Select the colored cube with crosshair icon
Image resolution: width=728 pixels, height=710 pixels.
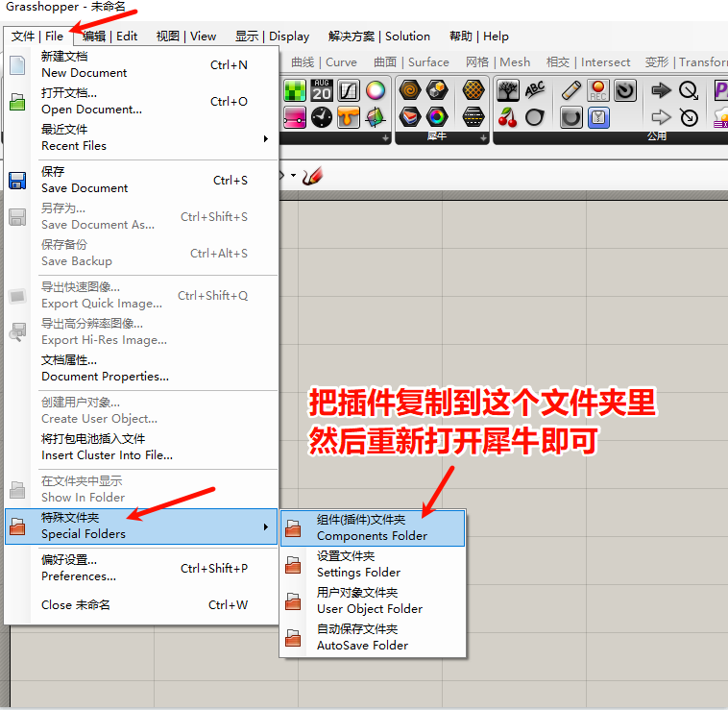point(376,117)
